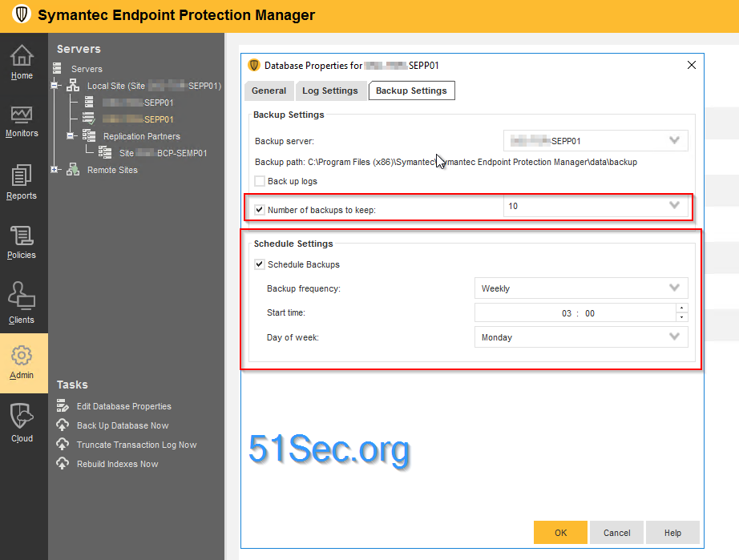The width and height of the screenshot is (739, 560).
Task: Select the highlighted SEPP01 database tree label
Action: click(138, 119)
